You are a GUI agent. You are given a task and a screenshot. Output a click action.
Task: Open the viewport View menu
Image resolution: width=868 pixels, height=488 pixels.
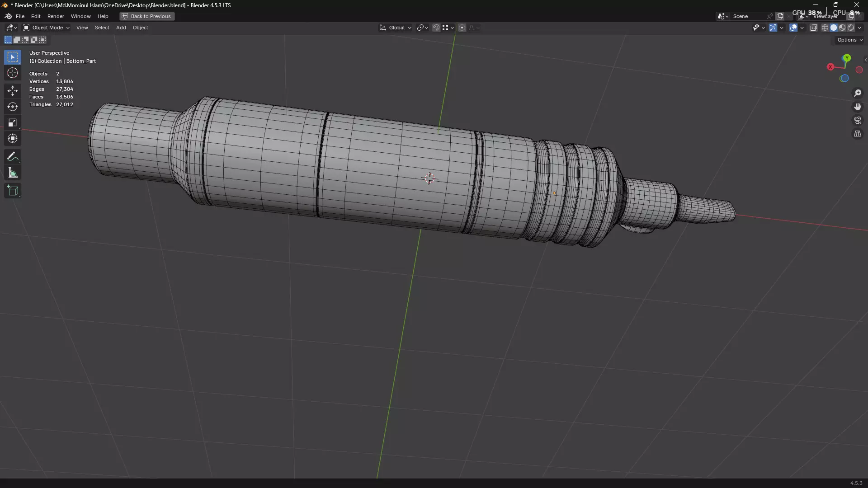(82, 28)
